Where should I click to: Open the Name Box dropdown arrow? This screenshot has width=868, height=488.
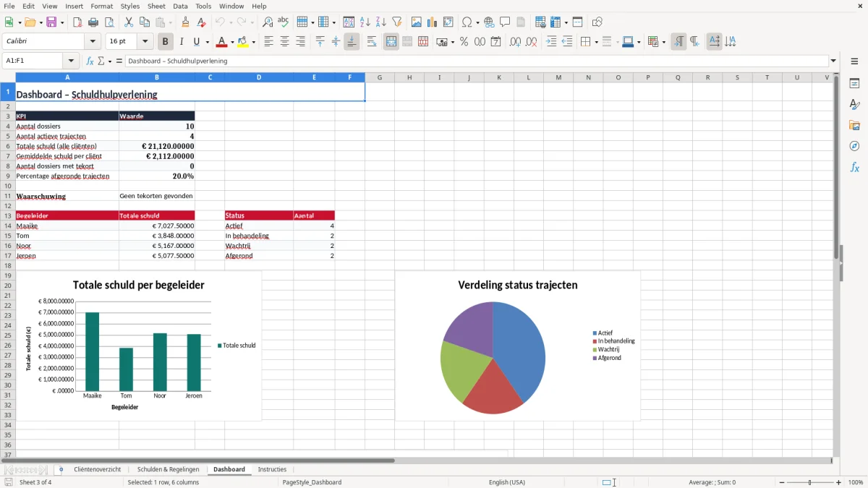tap(71, 61)
